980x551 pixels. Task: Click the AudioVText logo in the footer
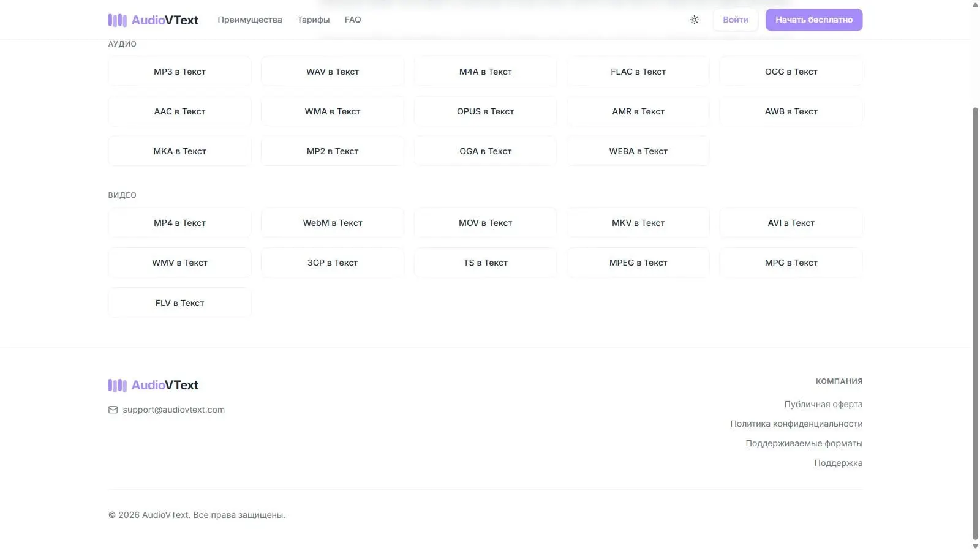(153, 385)
